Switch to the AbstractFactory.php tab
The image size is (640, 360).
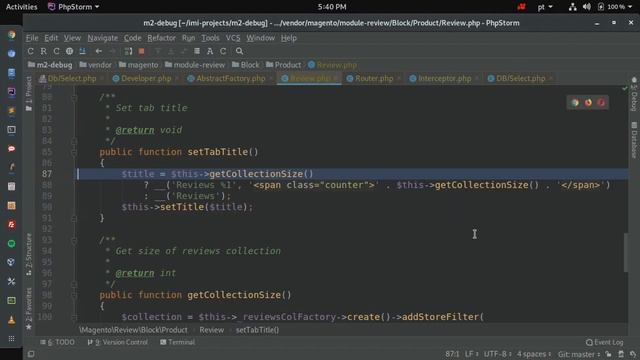pos(231,78)
